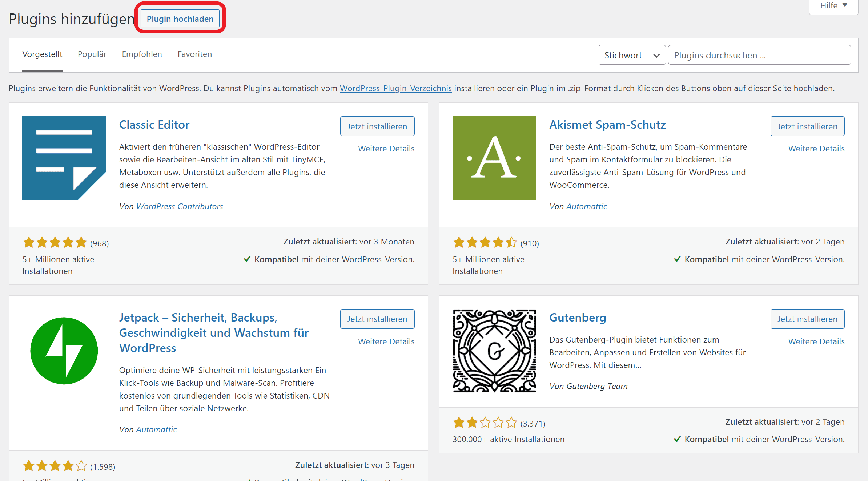868x481 pixels.
Task: Click the Classic Editor compatibility checkmark
Action: pyautogui.click(x=247, y=259)
